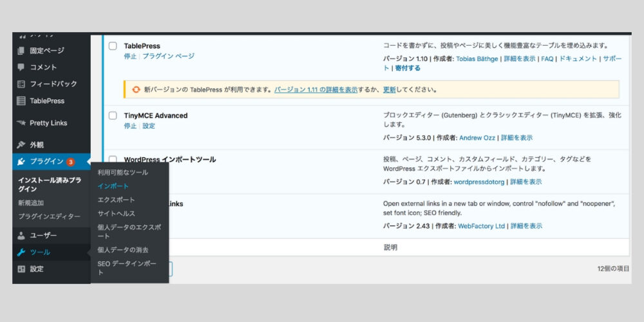
Task: Check the TinyMCE Advanced plugin checkbox
Action: pyautogui.click(x=113, y=116)
